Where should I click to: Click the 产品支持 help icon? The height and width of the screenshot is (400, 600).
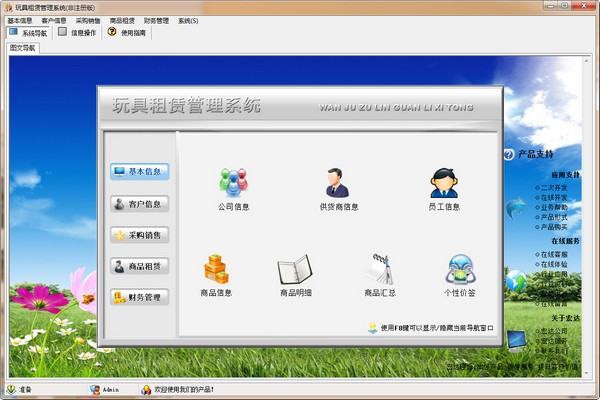(509, 155)
